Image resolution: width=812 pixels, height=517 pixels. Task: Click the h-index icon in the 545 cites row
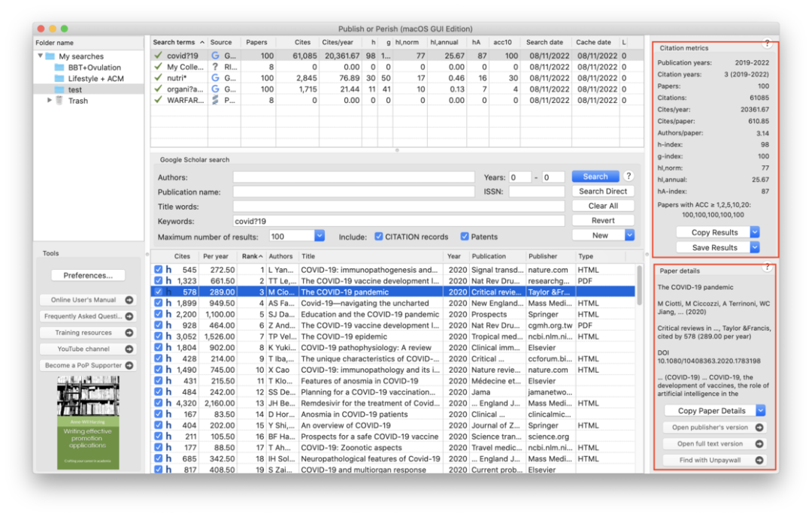[168, 270]
